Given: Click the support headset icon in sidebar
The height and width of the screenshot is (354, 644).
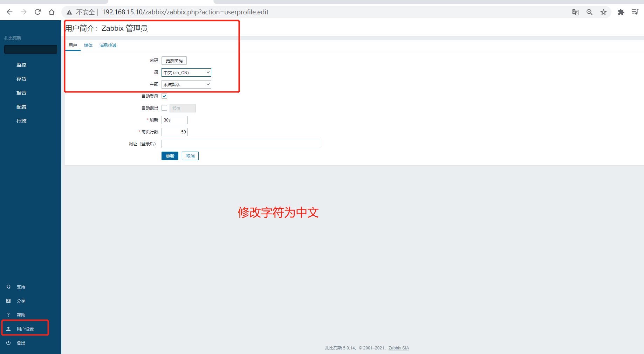Looking at the screenshot, I should (x=8, y=287).
